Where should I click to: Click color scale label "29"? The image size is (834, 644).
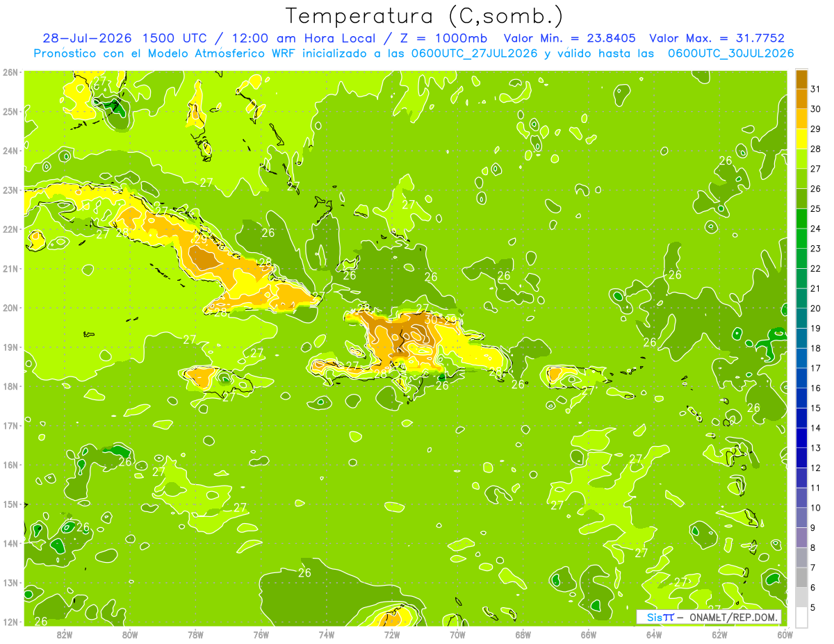click(x=816, y=129)
